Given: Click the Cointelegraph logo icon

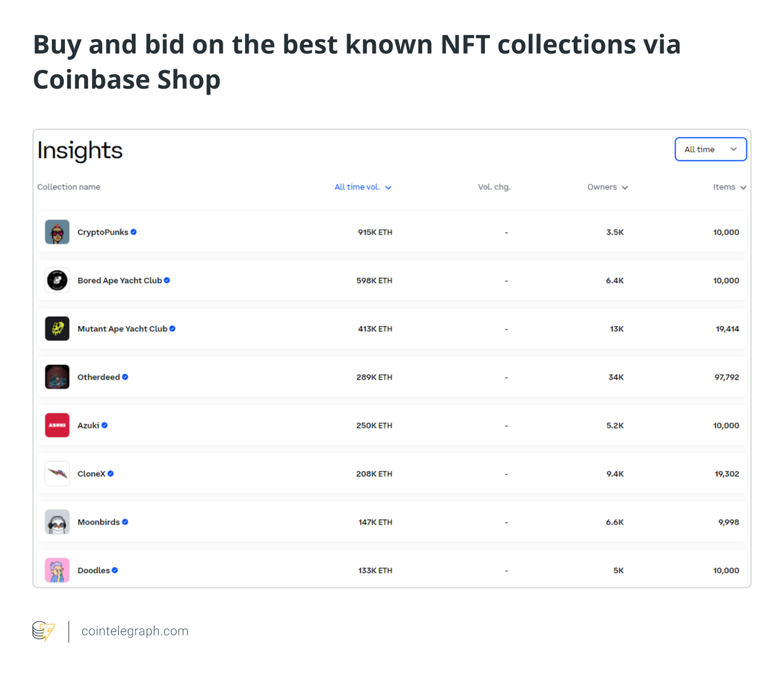Looking at the screenshot, I should 44,631.
